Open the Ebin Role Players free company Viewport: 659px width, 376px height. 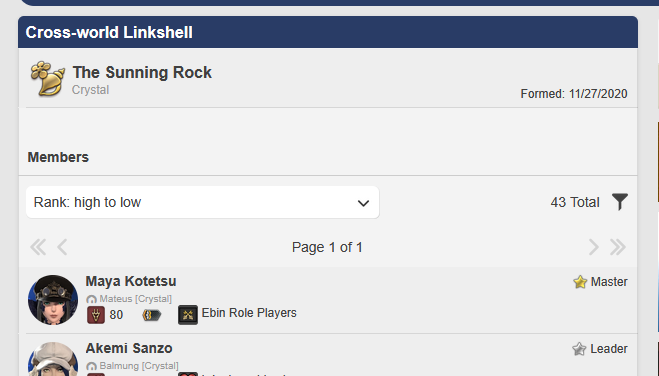click(x=249, y=313)
